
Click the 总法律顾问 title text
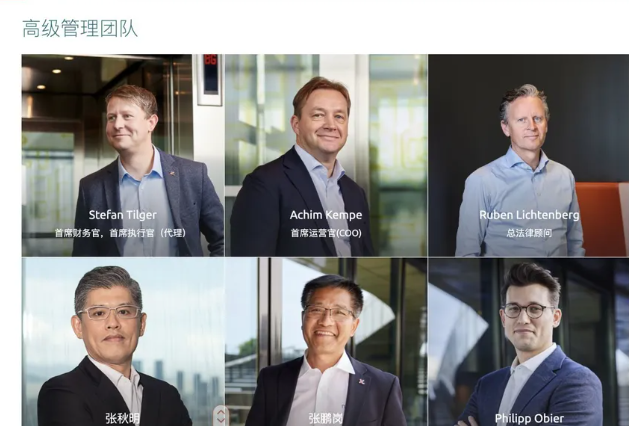pos(529,233)
